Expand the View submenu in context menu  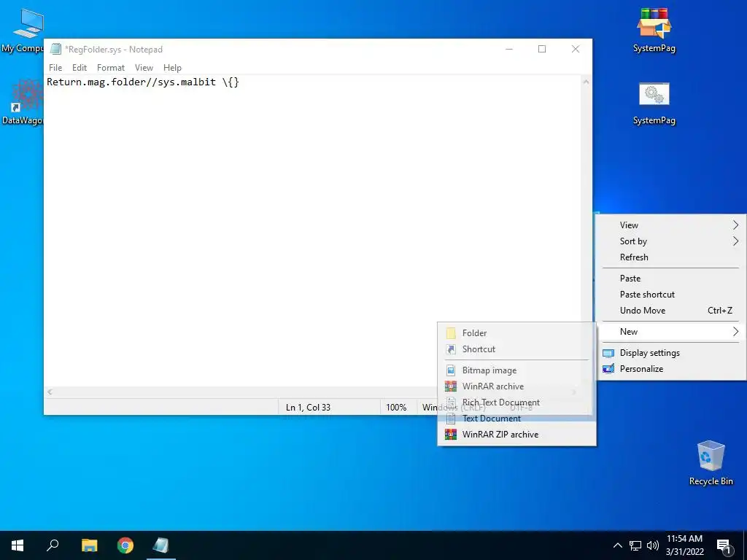pyautogui.click(x=671, y=225)
